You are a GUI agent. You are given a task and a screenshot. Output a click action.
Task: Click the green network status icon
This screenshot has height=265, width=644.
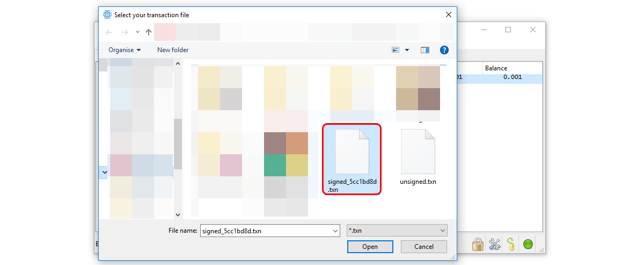pos(528,245)
